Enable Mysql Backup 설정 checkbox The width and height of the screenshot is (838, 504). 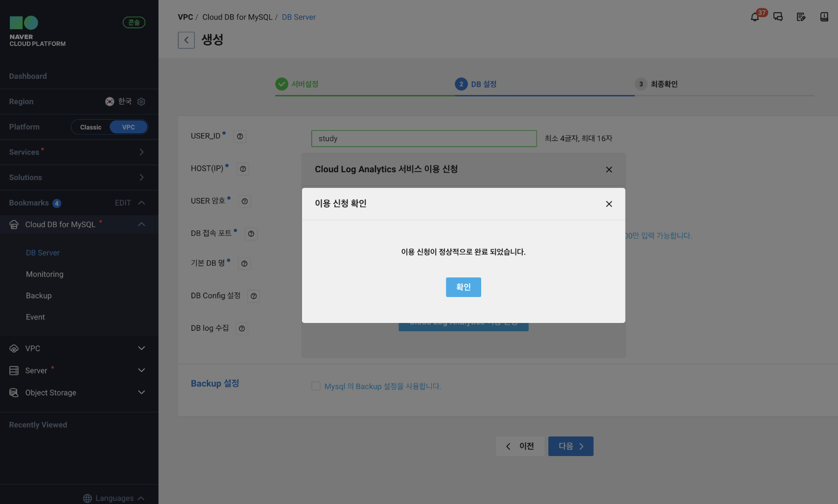coord(316,386)
